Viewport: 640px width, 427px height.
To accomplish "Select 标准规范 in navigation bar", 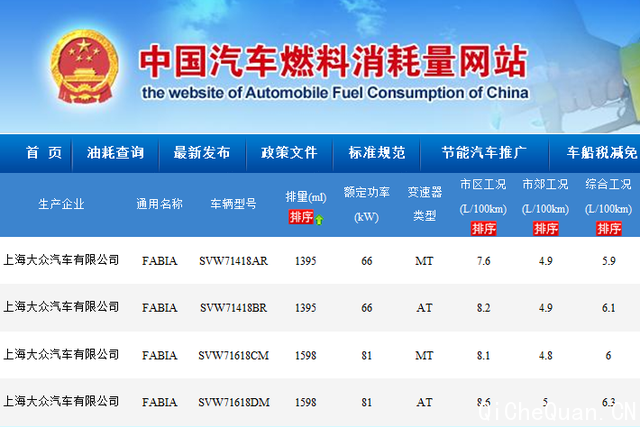I will click(377, 153).
